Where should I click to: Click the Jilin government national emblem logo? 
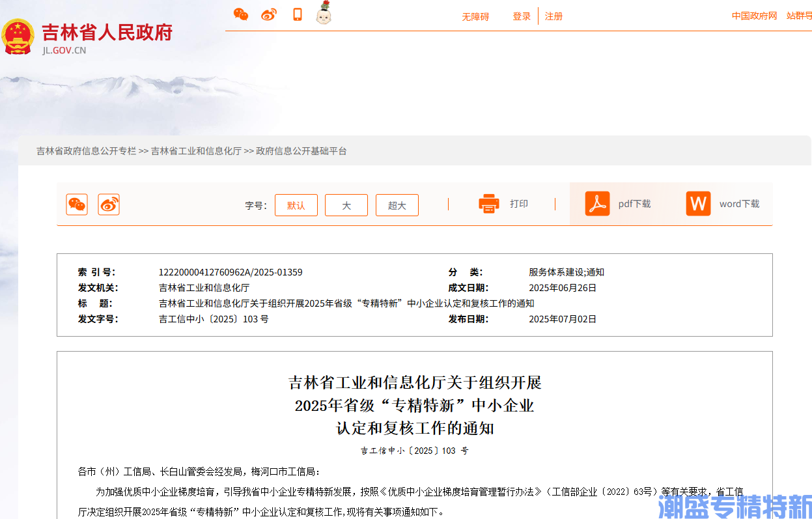point(18,36)
